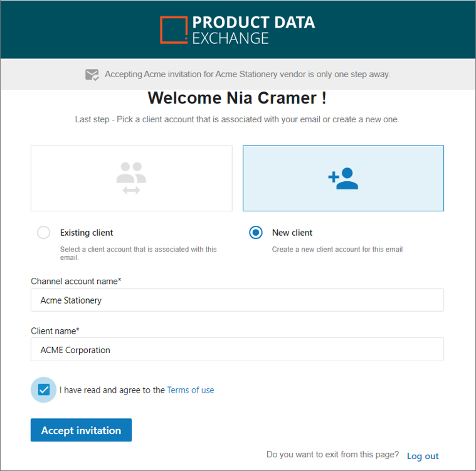Choose the Existing client radio button
Screen dimensions: 476x471
pos(43,233)
